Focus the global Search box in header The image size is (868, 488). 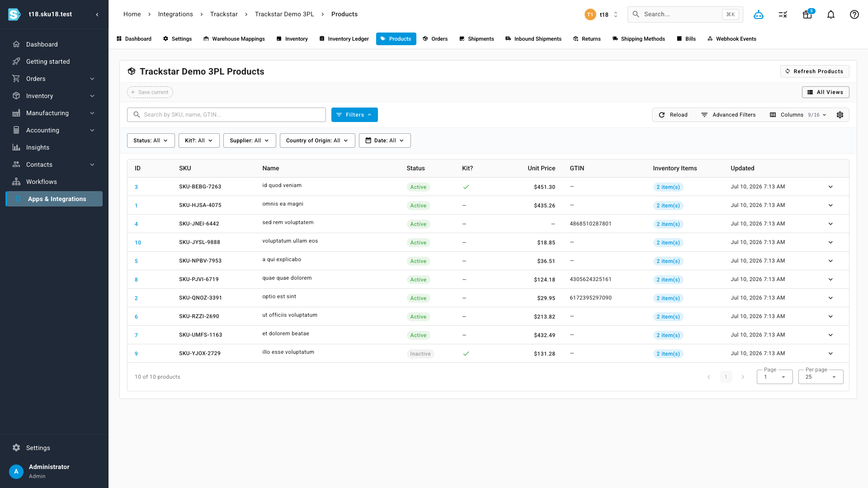point(685,14)
